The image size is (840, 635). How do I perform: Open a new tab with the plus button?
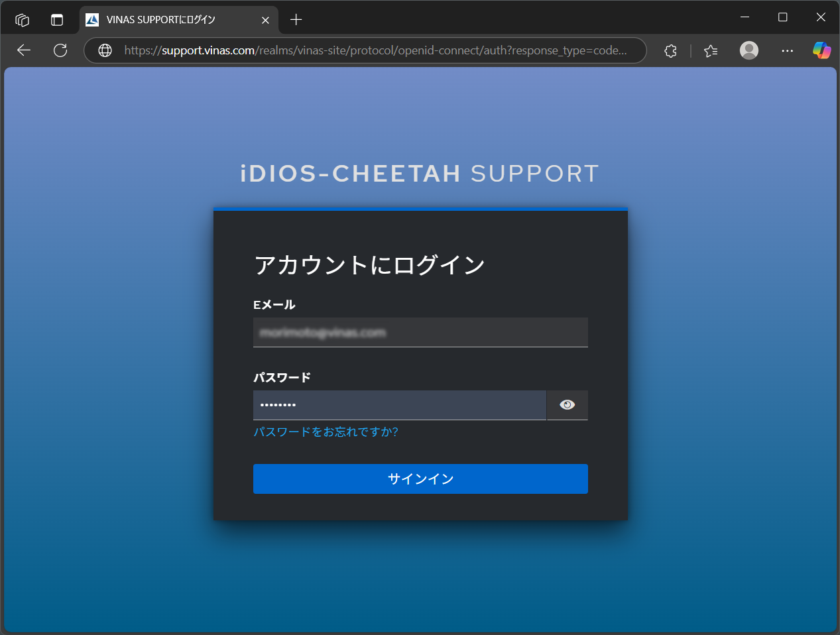click(296, 20)
